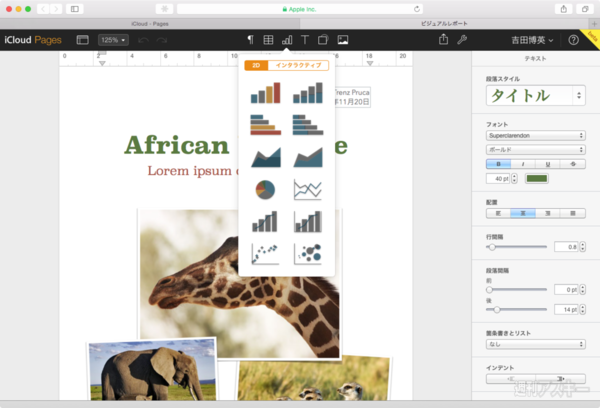
Task: Insert the scatter plot chart
Action: pos(265,254)
